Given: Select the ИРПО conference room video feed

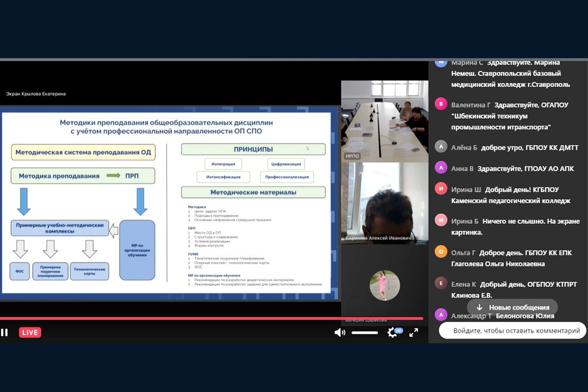Looking at the screenshot, I should (385, 120).
